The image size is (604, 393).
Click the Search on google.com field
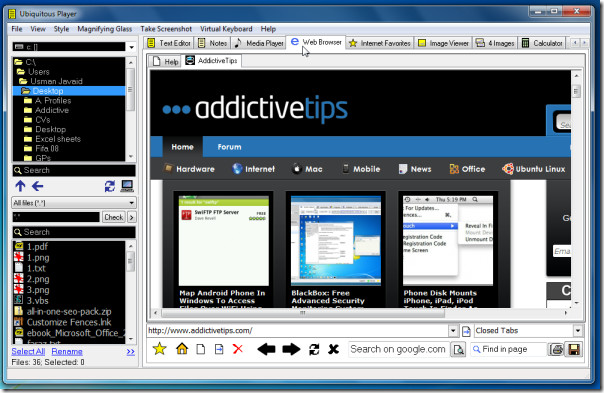(399, 349)
